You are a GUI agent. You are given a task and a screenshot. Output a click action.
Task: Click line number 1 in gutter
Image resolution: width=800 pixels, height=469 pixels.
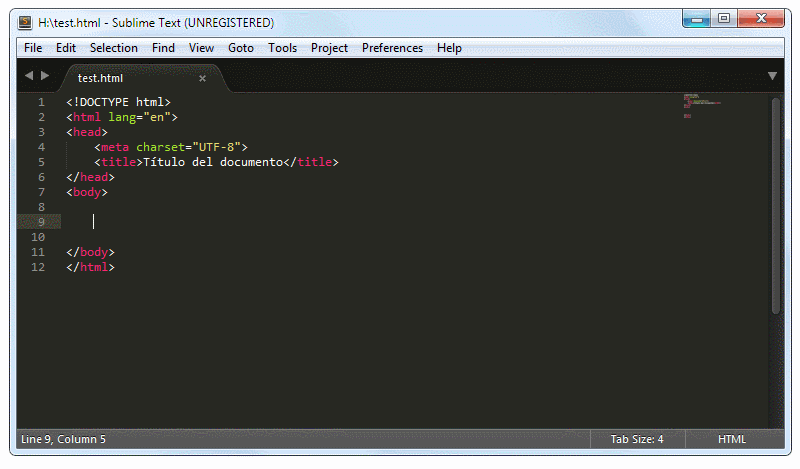41,102
